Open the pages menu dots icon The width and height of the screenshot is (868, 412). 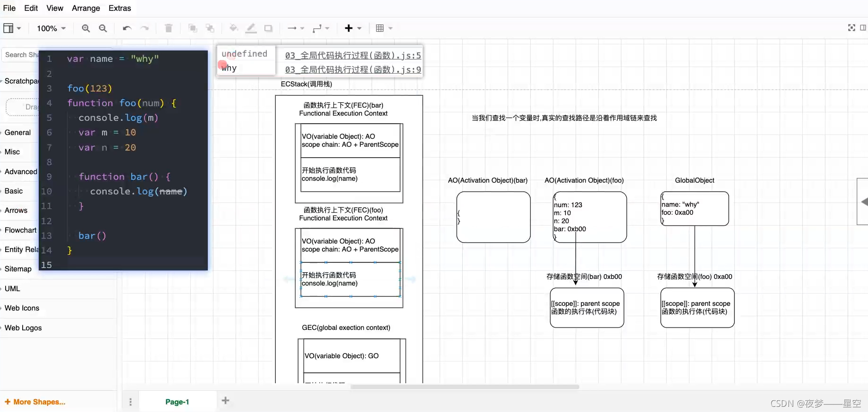(x=130, y=402)
